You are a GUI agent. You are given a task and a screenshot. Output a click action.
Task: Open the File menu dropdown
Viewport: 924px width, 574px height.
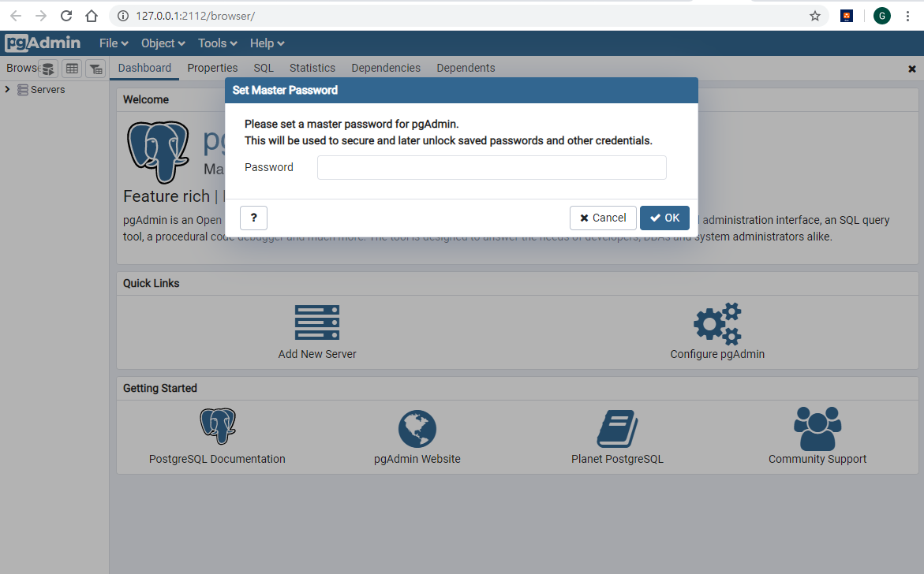[114, 43]
